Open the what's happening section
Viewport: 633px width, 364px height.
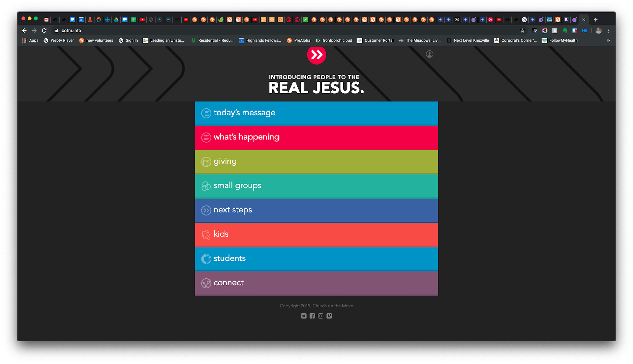click(x=316, y=137)
